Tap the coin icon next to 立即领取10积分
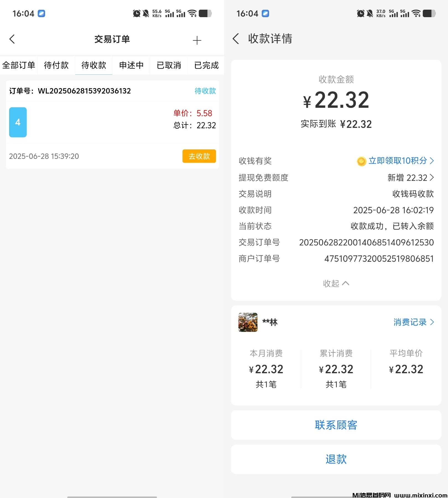This screenshot has height=498, width=448. 361,161
